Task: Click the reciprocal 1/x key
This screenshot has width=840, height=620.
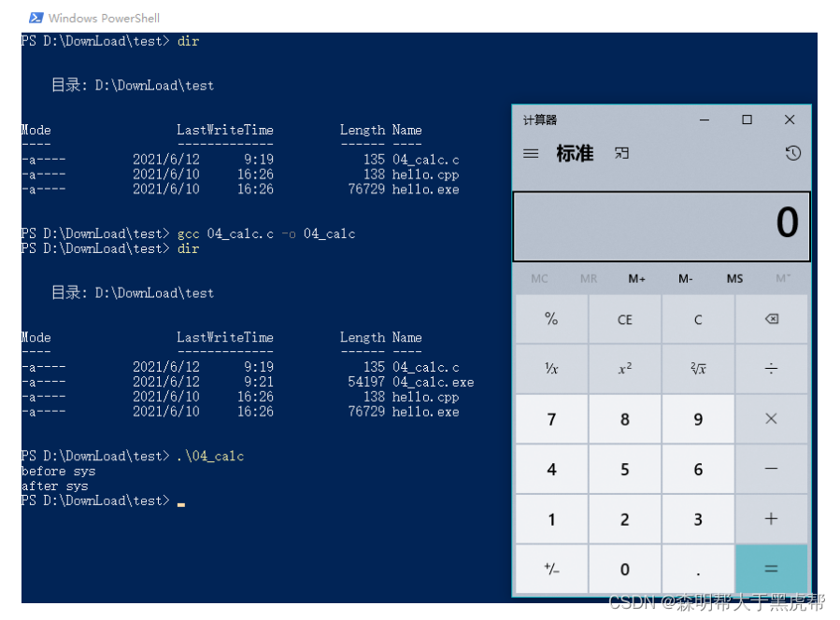Action: pyautogui.click(x=552, y=369)
